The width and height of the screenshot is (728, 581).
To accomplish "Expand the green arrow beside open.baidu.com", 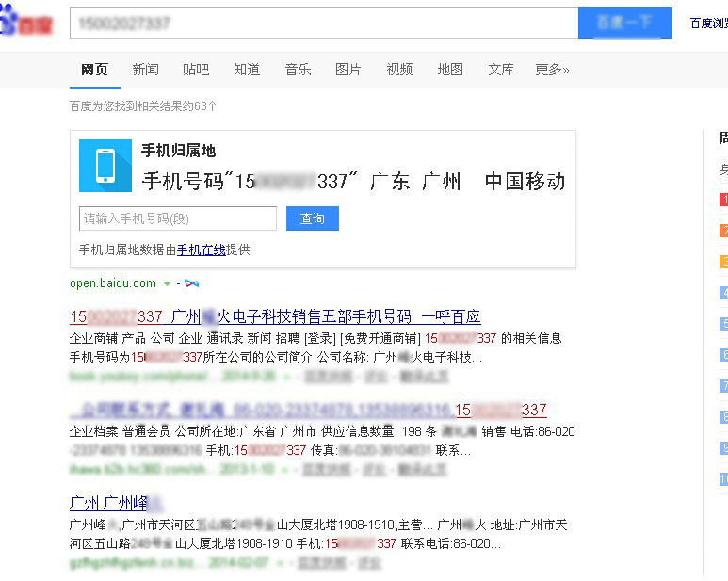I will pos(167,284).
